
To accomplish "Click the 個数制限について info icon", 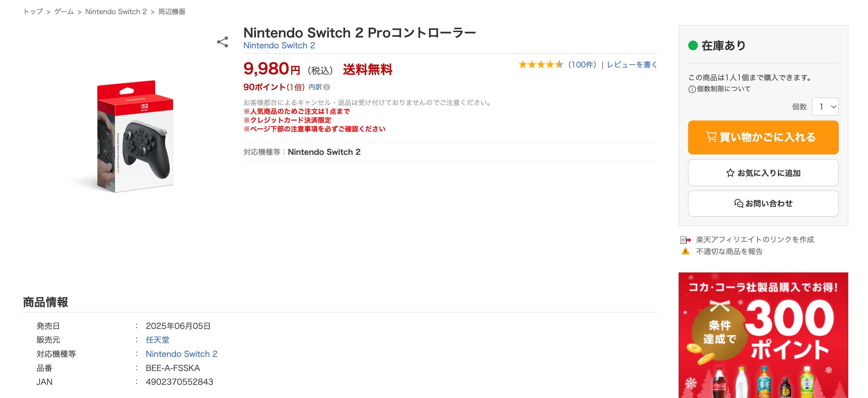I will tap(692, 89).
